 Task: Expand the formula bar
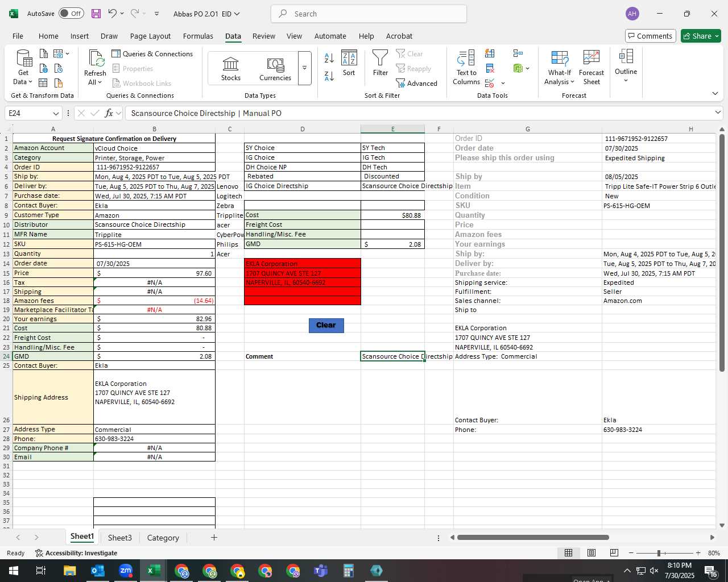click(x=718, y=113)
